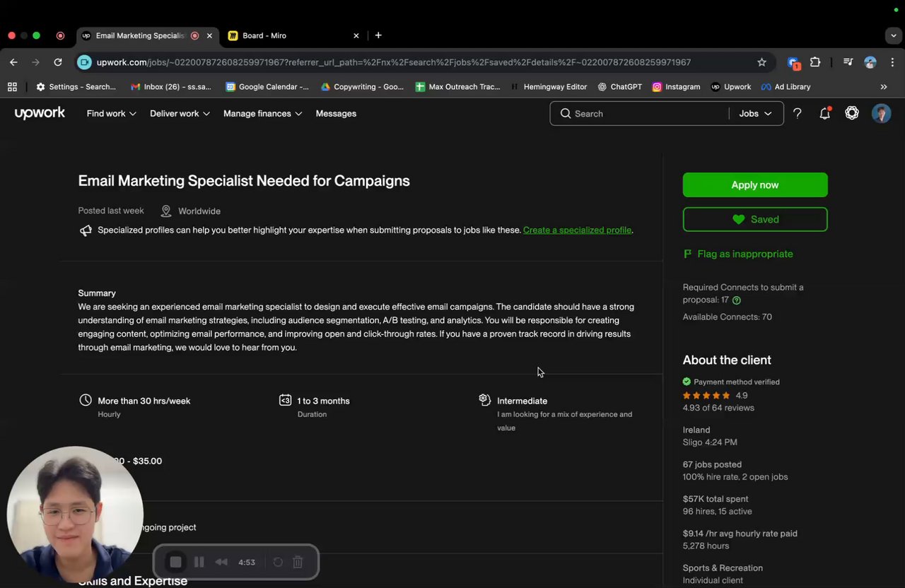Expand the Deliver work menu

pos(180,113)
